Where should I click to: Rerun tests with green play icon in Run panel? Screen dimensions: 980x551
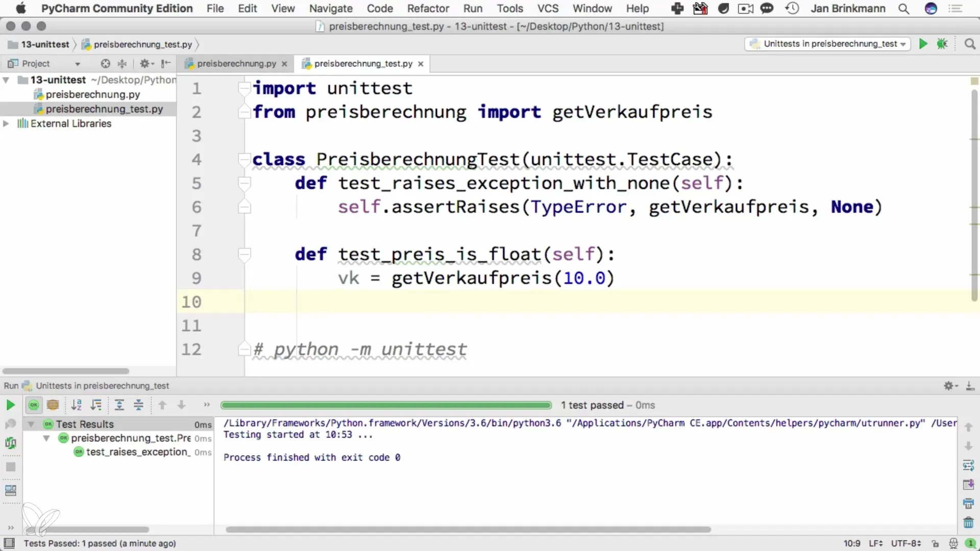(10, 405)
